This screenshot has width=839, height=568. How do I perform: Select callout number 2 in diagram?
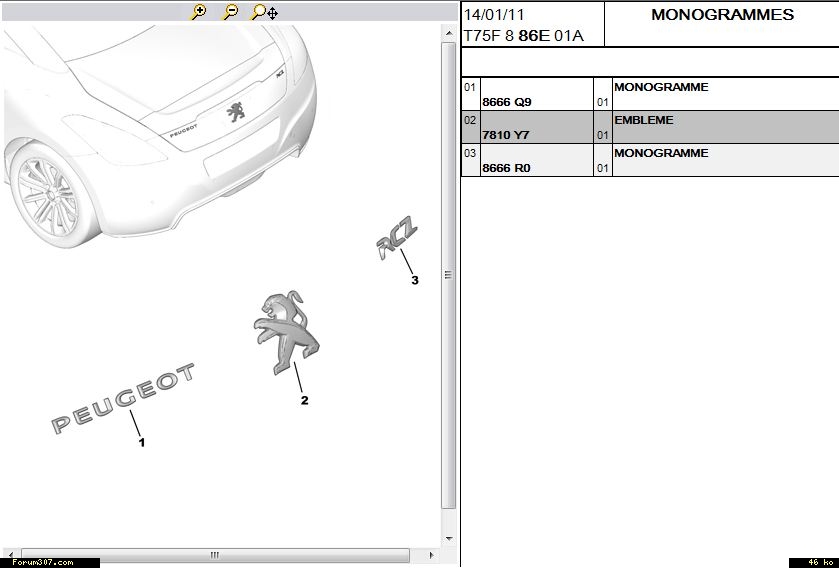[304, 401]
